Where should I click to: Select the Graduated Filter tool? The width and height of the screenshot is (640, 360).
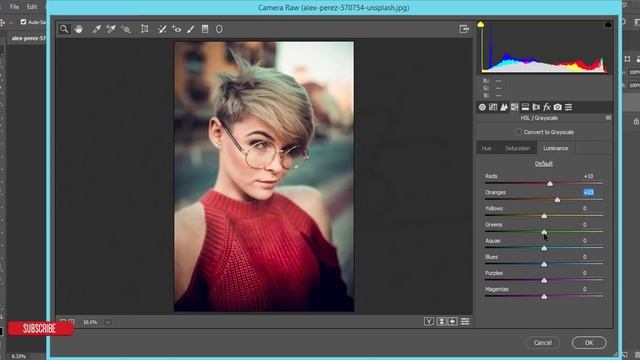[205, 29]
